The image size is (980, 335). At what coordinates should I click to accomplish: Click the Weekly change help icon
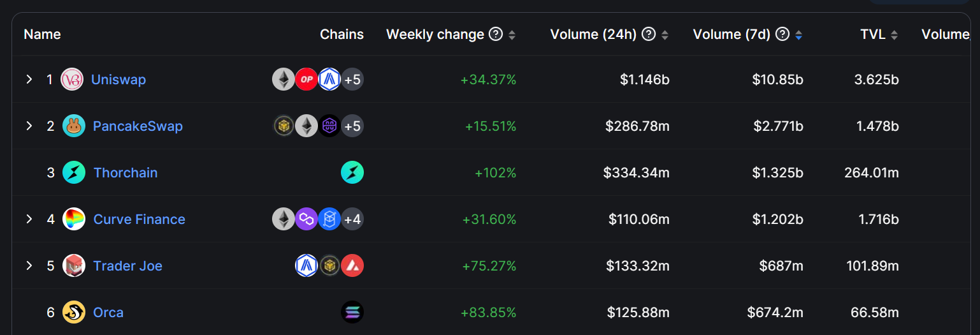click(x=496, y=34)
